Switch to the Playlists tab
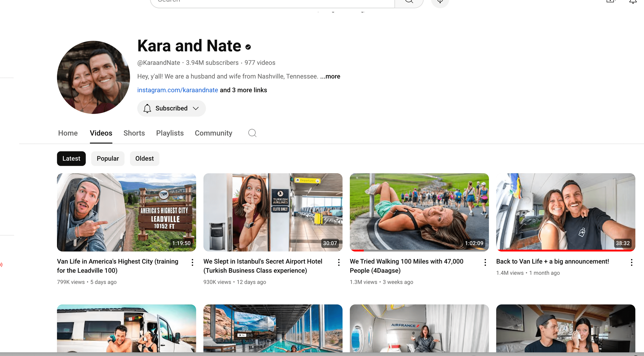The height and width of the screenshot is (356, 644). [170, 133]
